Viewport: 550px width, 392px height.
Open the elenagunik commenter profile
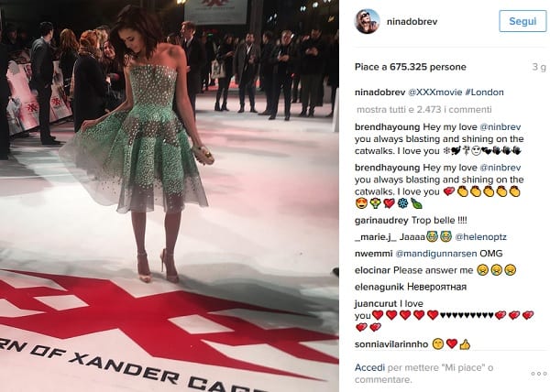point(379,288)
